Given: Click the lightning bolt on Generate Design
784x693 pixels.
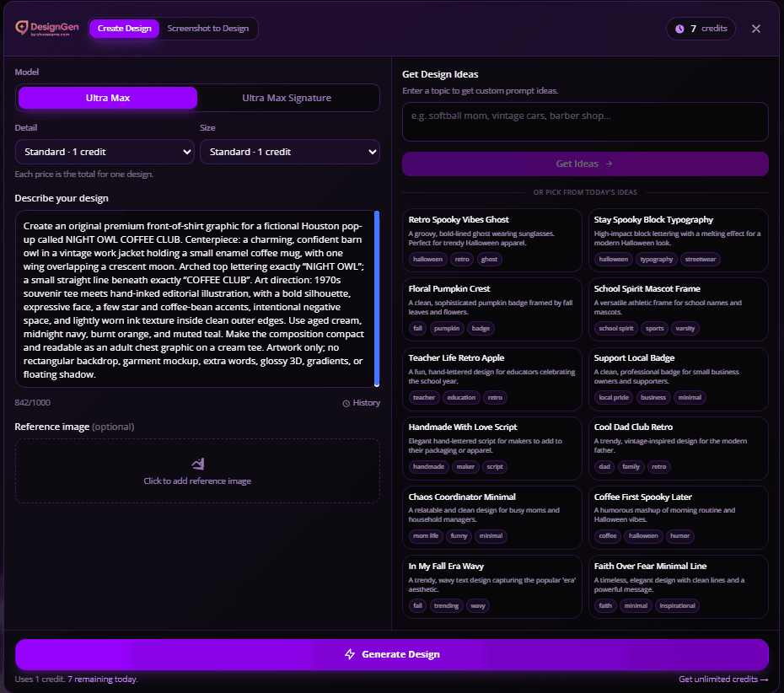Looking at the screenshot, I should tap(350, 654).
